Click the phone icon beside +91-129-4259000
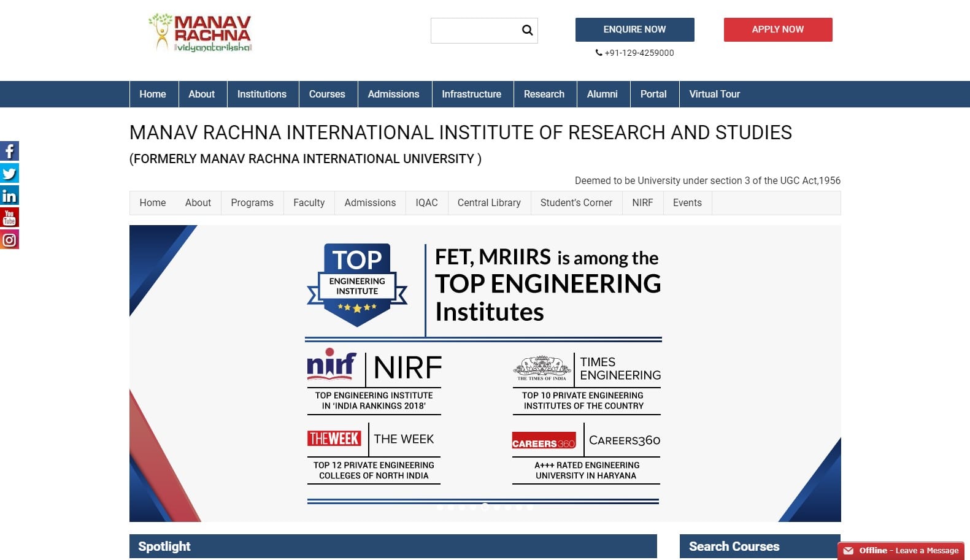970x560 pixels. pos(599,53)
